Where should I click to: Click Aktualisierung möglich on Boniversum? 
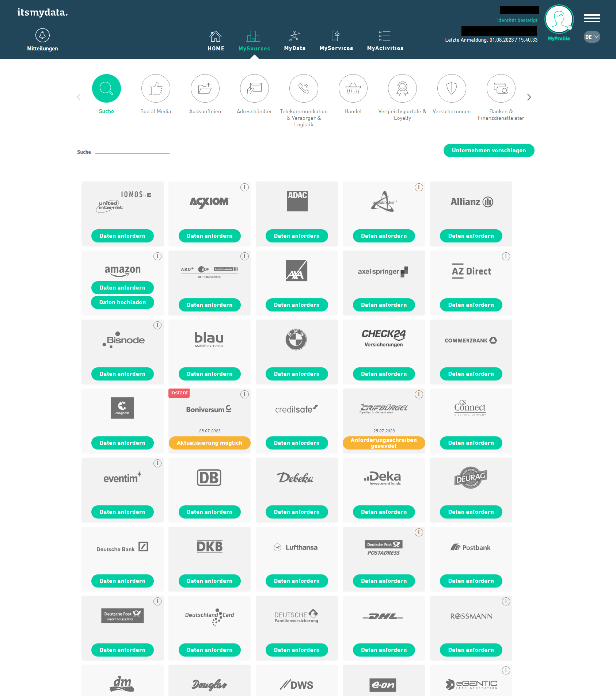click(x=210, y=443)
